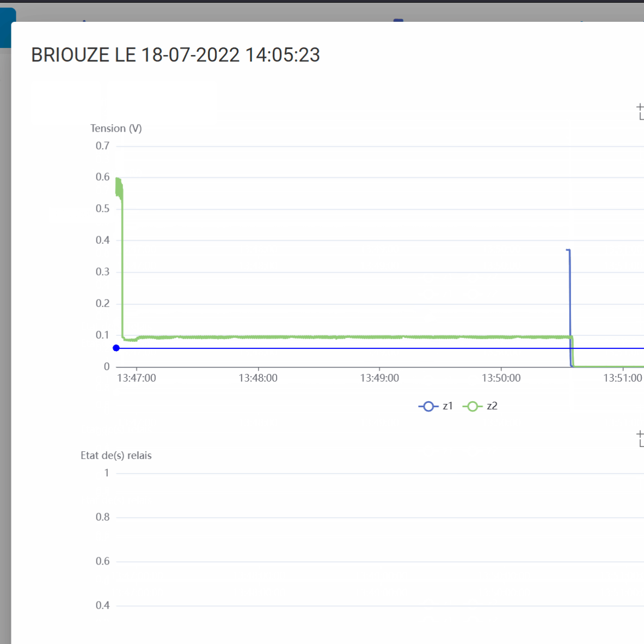Click the blue threshold marker dot on the Tension chart
This screenshot has height=644, width=644.
coord(116,348)
